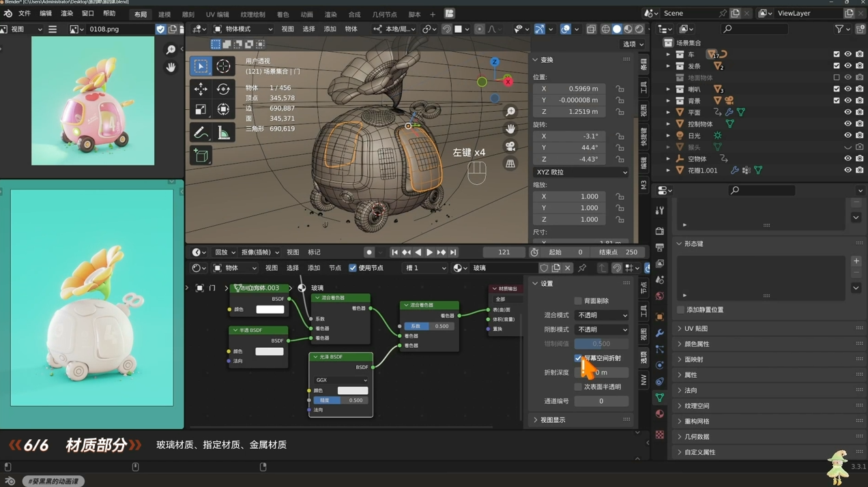868x487 pixels.
Task: Switch to the 建模 workspace tab
Action: point(164,14)
